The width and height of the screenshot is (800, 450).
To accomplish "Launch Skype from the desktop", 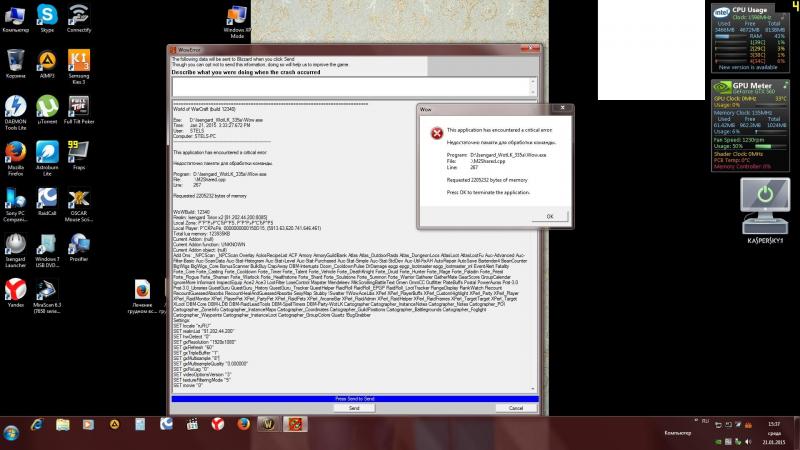I will 47,19.
